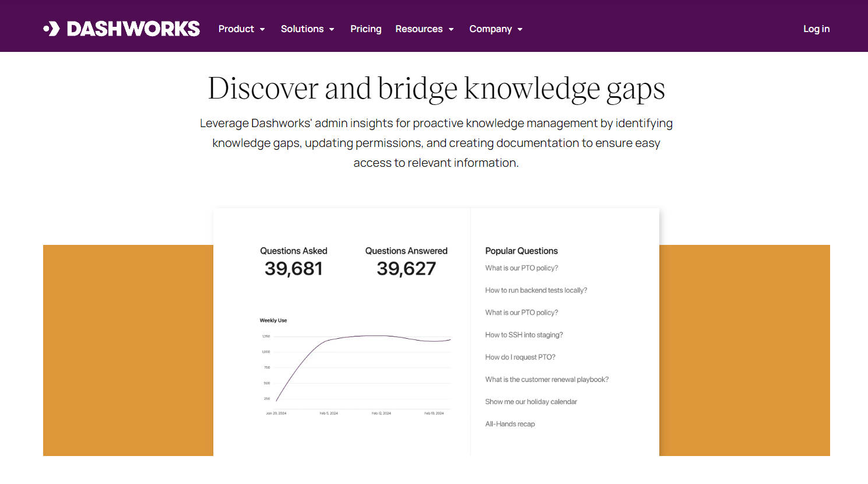Open the Resources dropdown menu
The height and width of the screenshot is (484, 868).
click(x=424, y=29)
